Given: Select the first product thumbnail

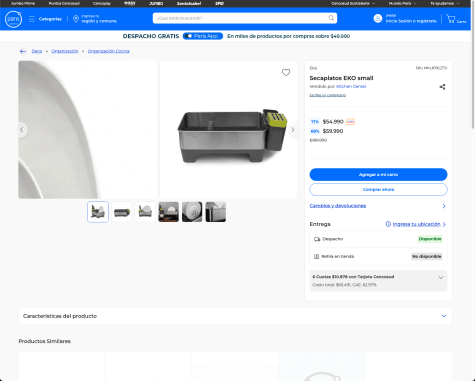Looking at the screenshot, I should [98, 212].
